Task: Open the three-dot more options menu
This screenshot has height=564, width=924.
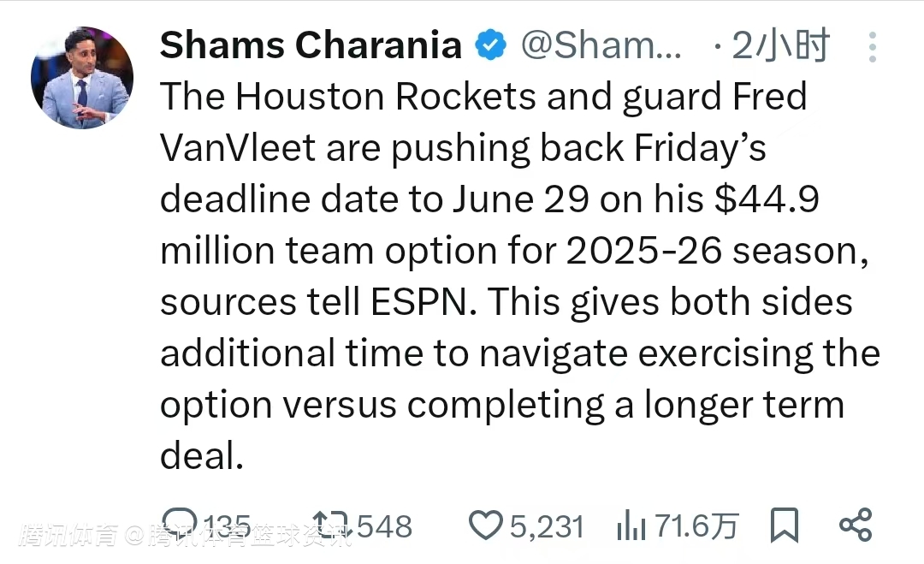Action: point(873,46)
